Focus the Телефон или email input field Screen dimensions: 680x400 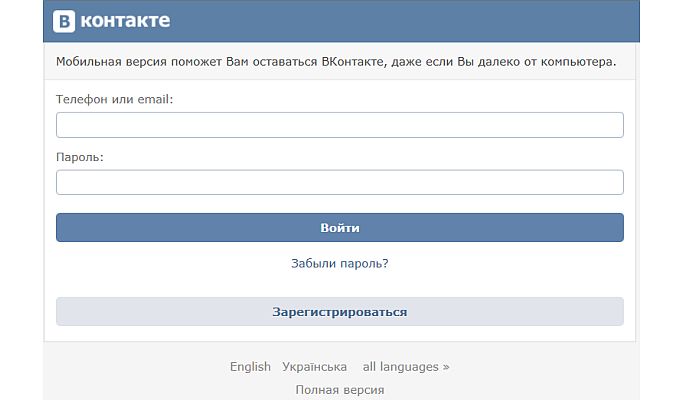click(x=340, y=125)
